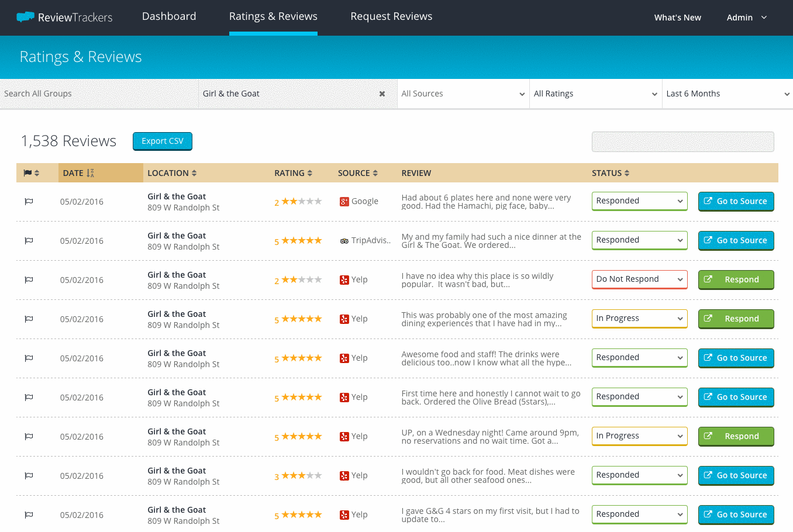Flag the 'Awesome food and staff' review

29,358
